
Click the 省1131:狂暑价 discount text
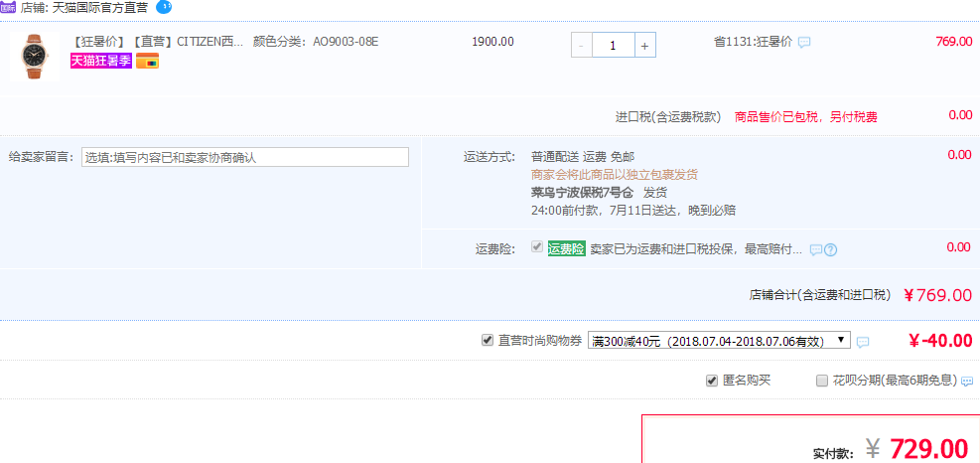754,42
